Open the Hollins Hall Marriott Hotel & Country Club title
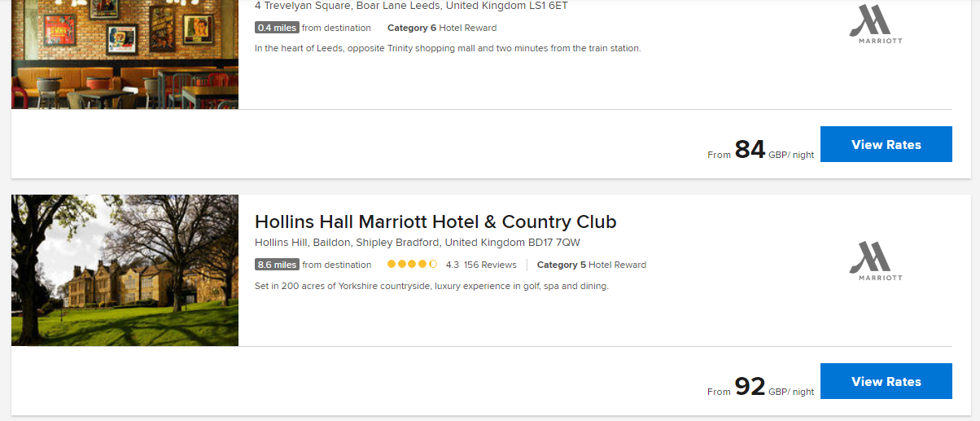The image size is (980, 421). [435, 221]
